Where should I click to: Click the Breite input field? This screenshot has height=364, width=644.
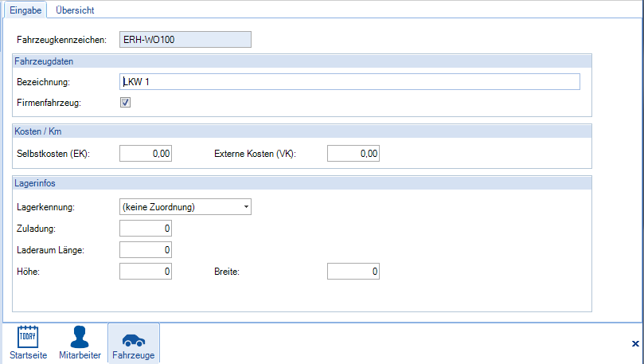click(353, 272)
